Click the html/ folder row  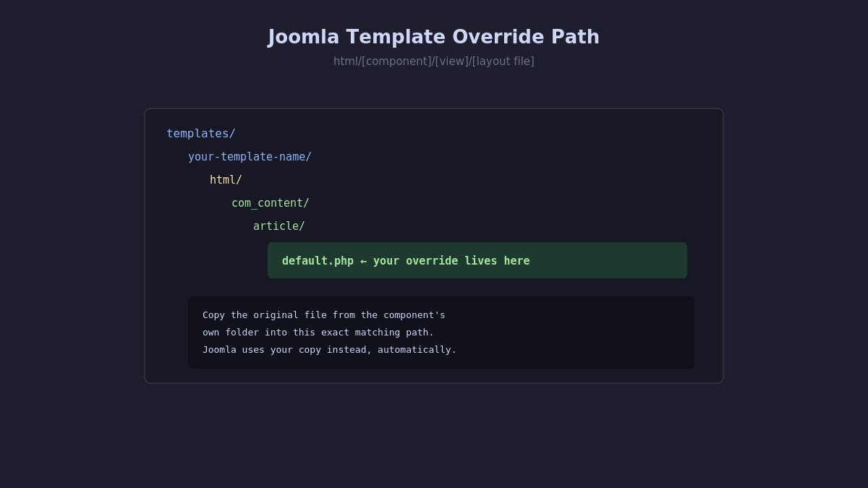point(226,179)
